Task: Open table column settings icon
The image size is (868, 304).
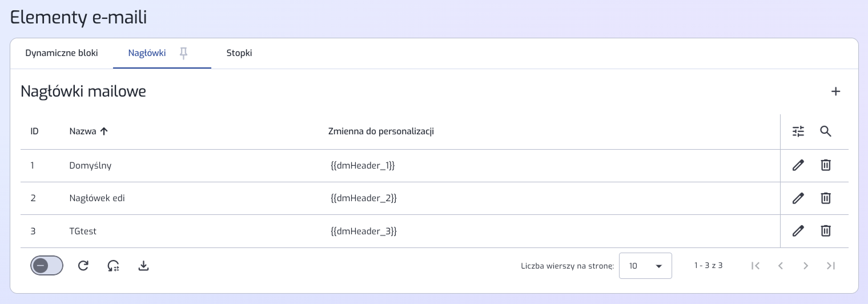Action: tap(798, 131)
